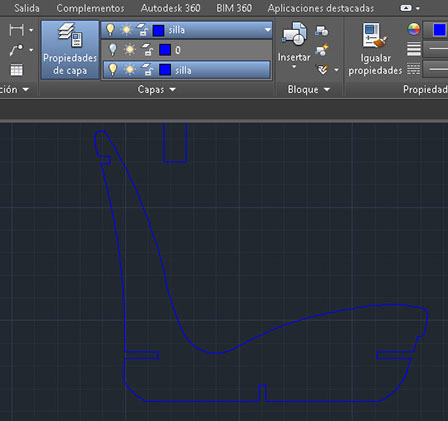The image size is (448, 421).
Task: Toggle freeze sun icon for layer 0
Action: (130, 50)
